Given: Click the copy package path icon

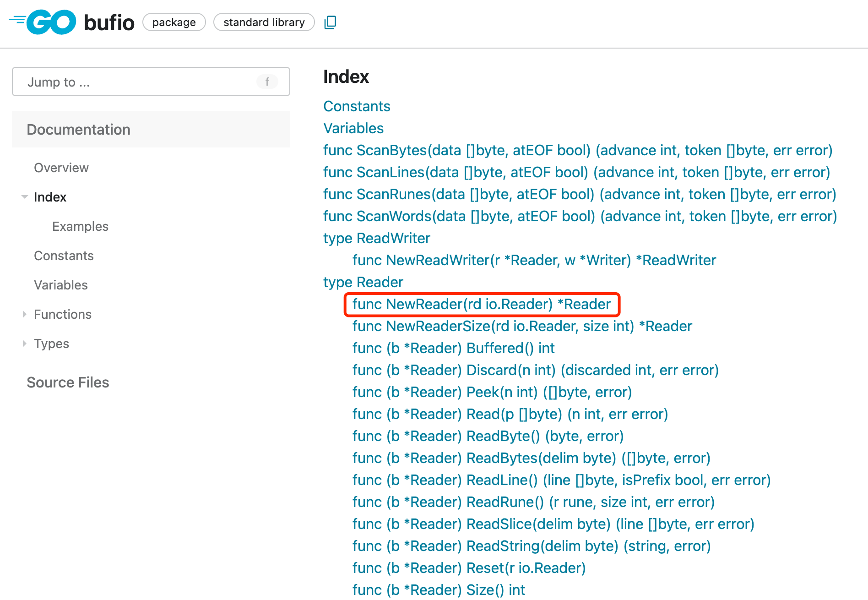Looking at the screenshot, I should pos(330,22).
